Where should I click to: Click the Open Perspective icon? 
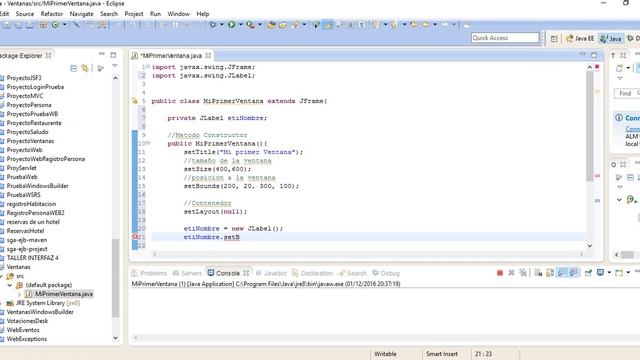[554, 38]
